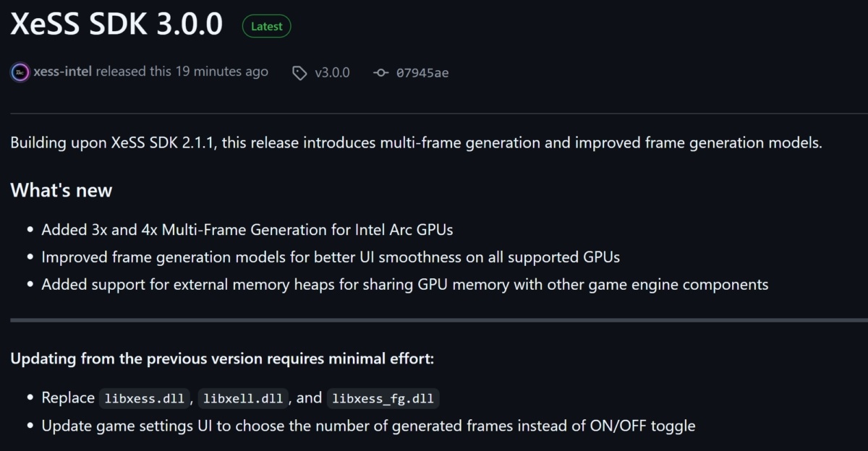Click the commit icon beside 07945ae
Viewport: 868px width, 451px height.
coord(381,73)
